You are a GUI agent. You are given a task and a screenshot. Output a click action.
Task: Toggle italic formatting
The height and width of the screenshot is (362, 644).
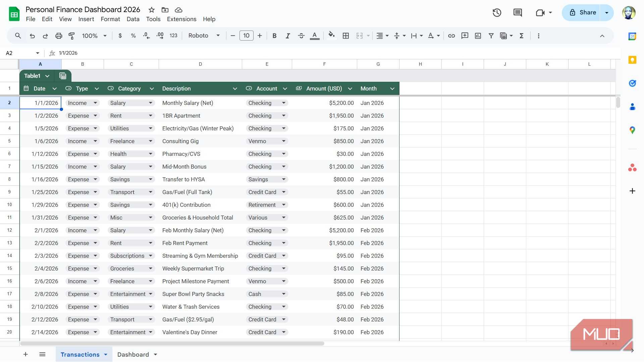pos(287,36)
